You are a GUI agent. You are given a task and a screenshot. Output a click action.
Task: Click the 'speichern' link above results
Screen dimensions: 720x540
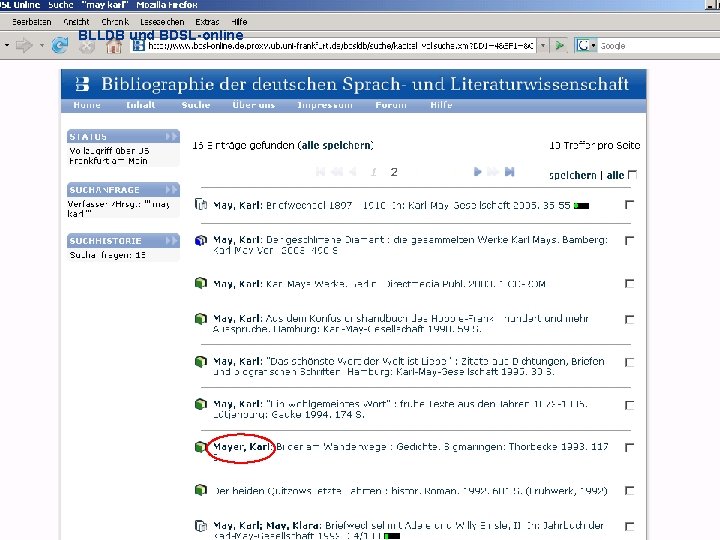573,175
